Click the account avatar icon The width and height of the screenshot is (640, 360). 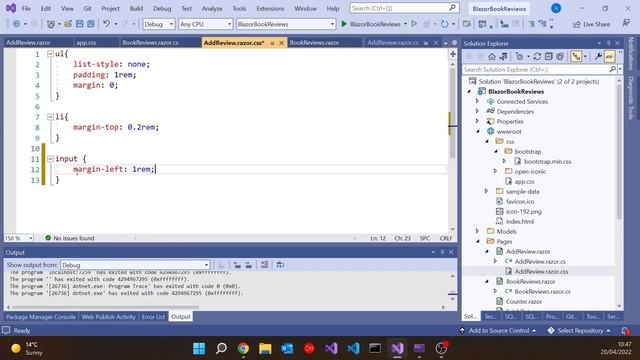(x=556, y=8)
